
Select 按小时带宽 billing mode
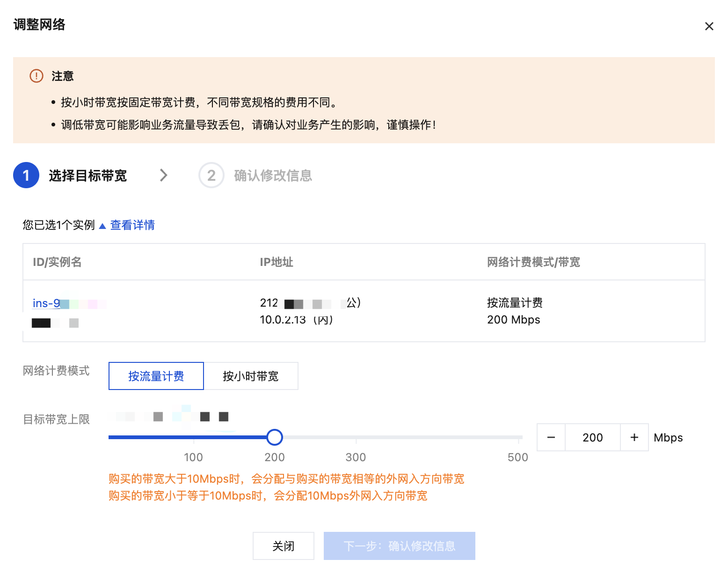click(251, 376)
